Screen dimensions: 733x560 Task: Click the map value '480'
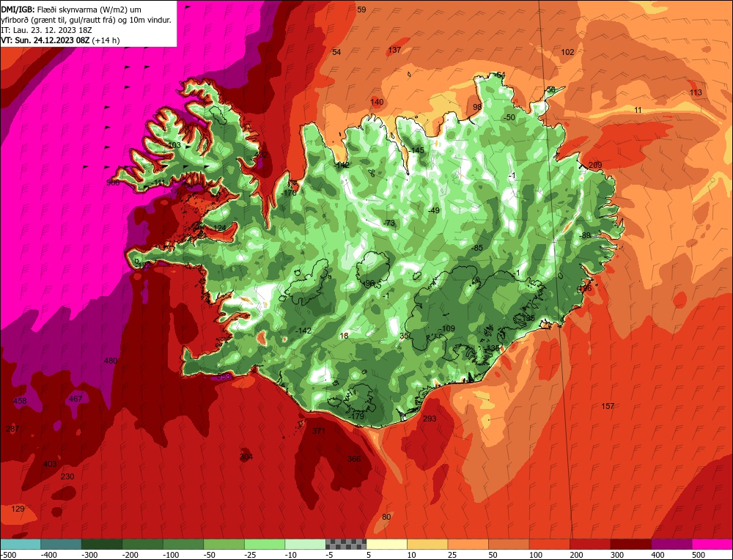coord(111,361)
